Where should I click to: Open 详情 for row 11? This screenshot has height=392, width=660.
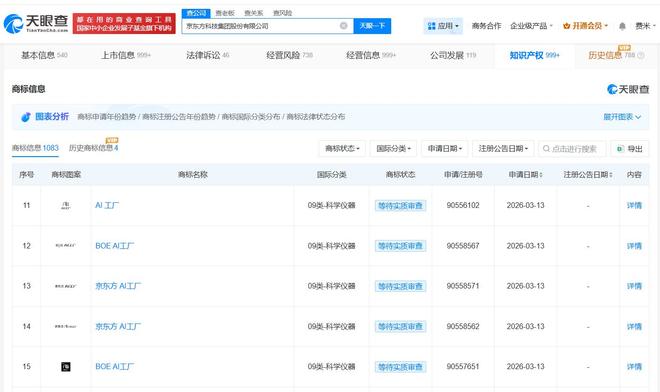coord(634,205)
